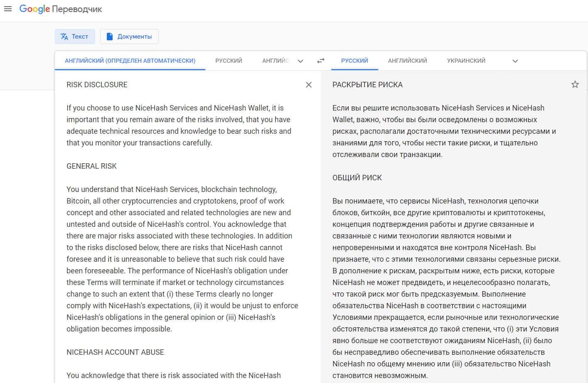Click the translated РАСКРЫТИЕ РИСКА heading
Screen dimensions: 588x383
click(367, 85)
